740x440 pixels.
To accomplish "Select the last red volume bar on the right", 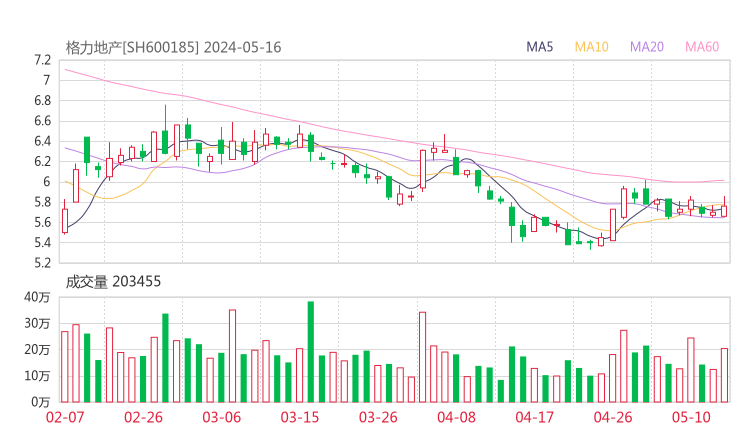I will pos(724,375).
